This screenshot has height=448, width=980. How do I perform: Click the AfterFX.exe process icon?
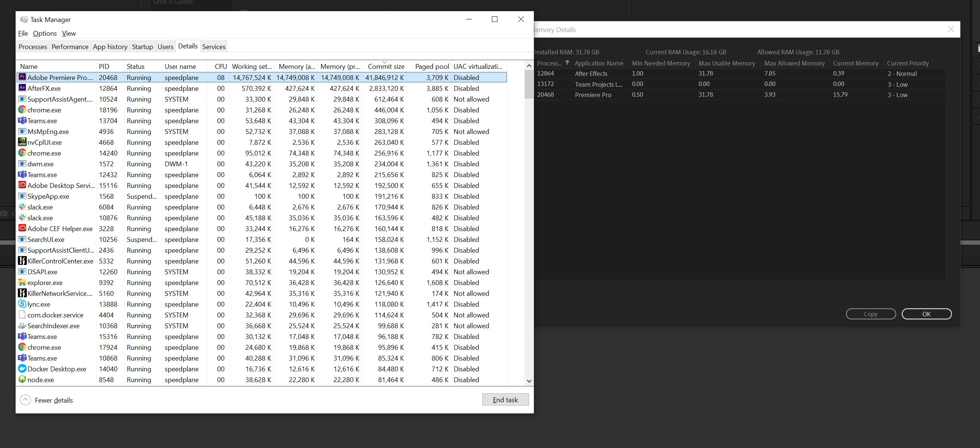click(22, 88)
